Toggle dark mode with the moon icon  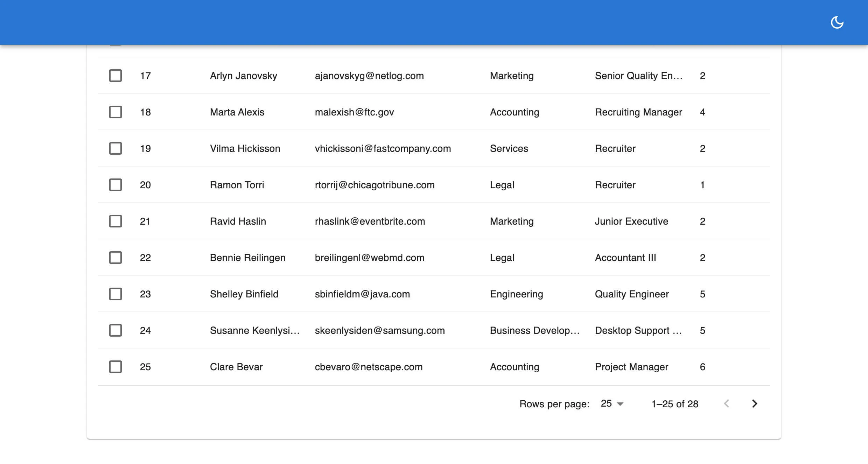click(x=837, y=22)
